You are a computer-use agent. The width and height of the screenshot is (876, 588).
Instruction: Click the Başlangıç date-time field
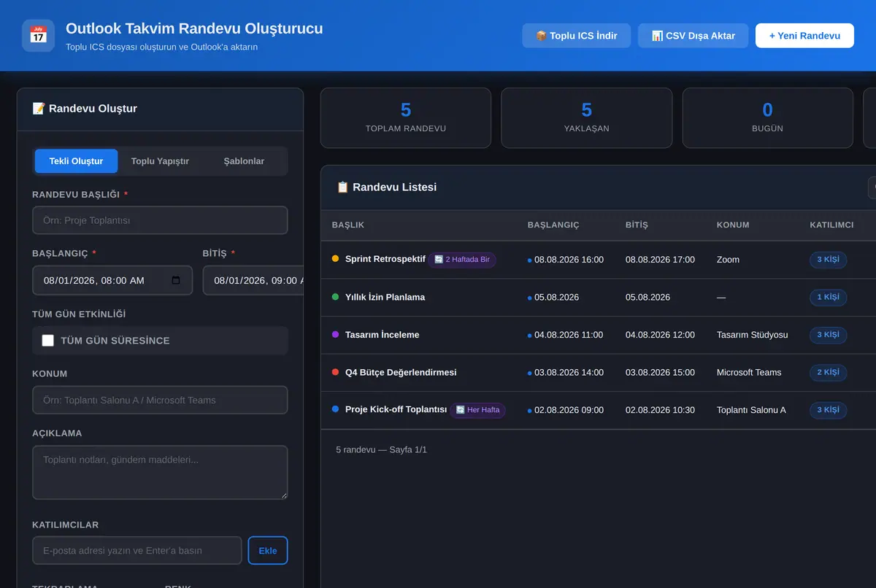(112, 280)
